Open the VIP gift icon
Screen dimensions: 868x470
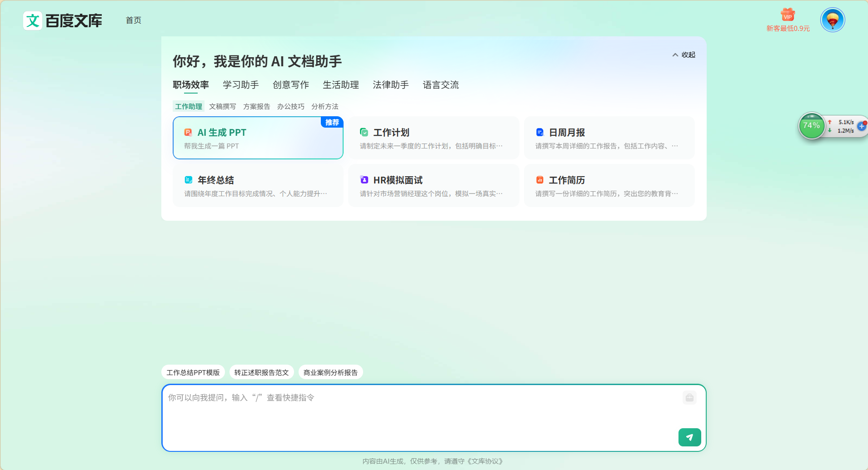[x=788, y=15]
